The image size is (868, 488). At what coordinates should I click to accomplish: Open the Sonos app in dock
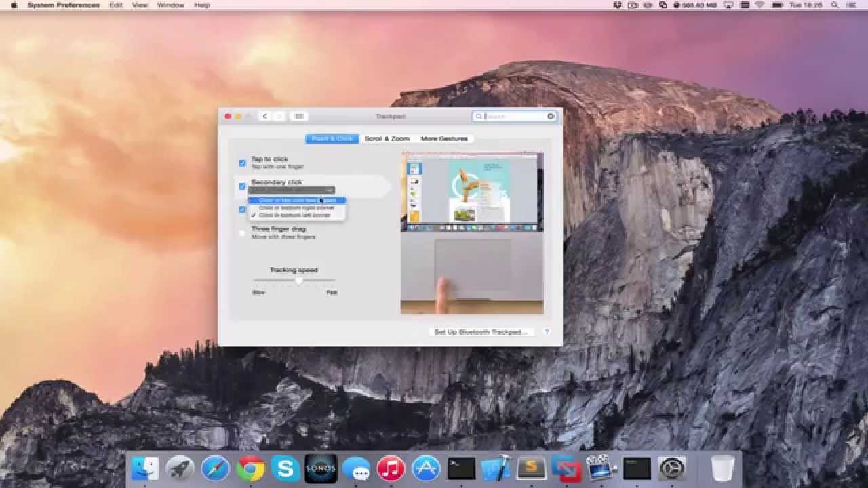[x=321, y=468]
